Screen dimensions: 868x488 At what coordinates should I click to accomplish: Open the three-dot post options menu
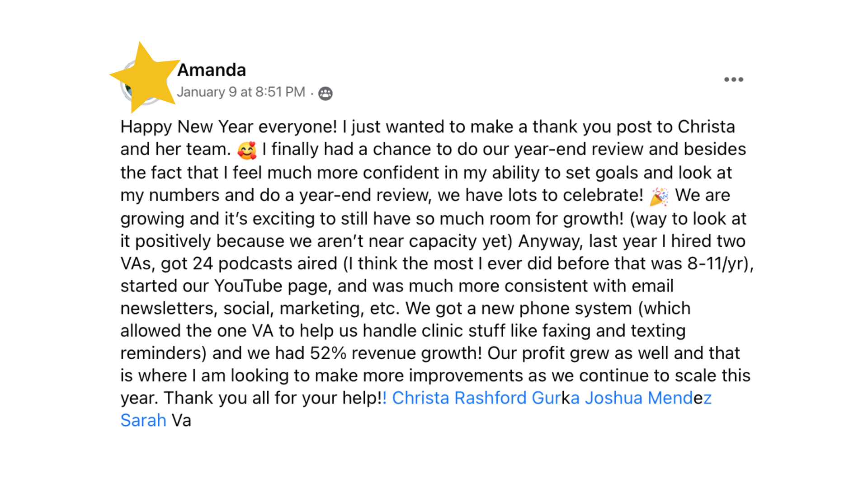click(x=733, y=80)
